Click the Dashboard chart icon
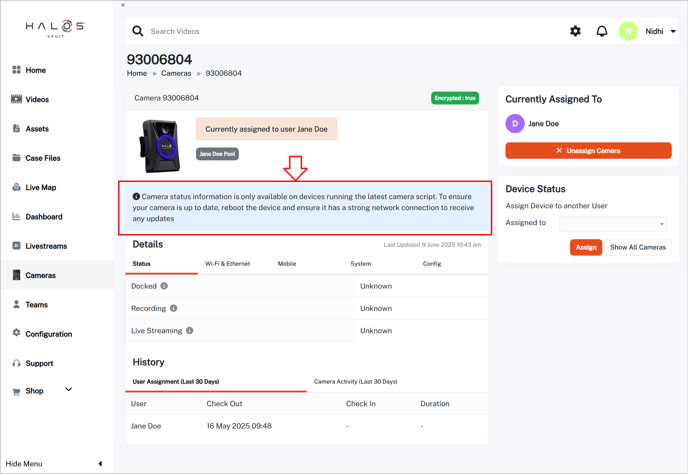This screenshot has width=688, height=474. pos(16,216)
